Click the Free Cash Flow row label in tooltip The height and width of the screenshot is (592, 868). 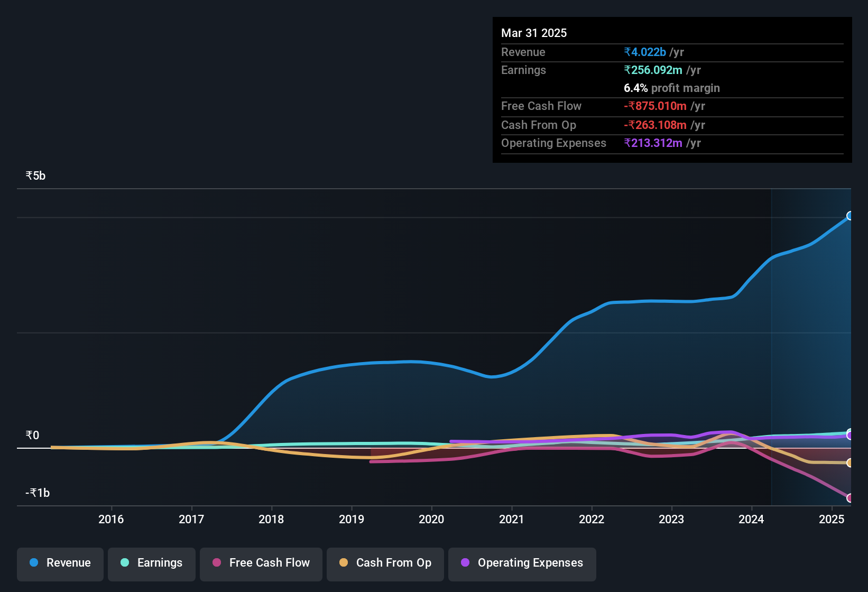click(x=541, y=106)
